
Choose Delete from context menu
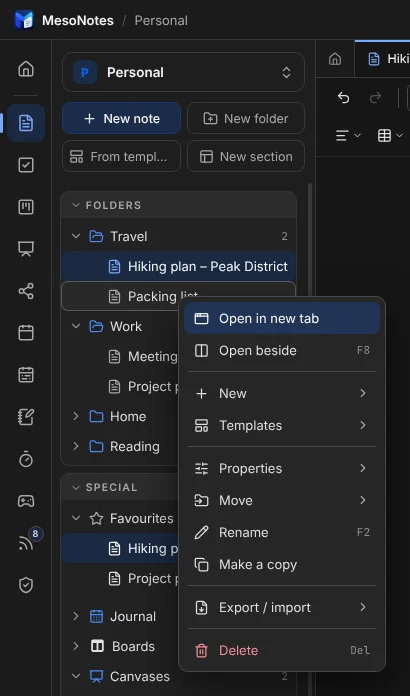pyautogui.click(x=282, y=650)
